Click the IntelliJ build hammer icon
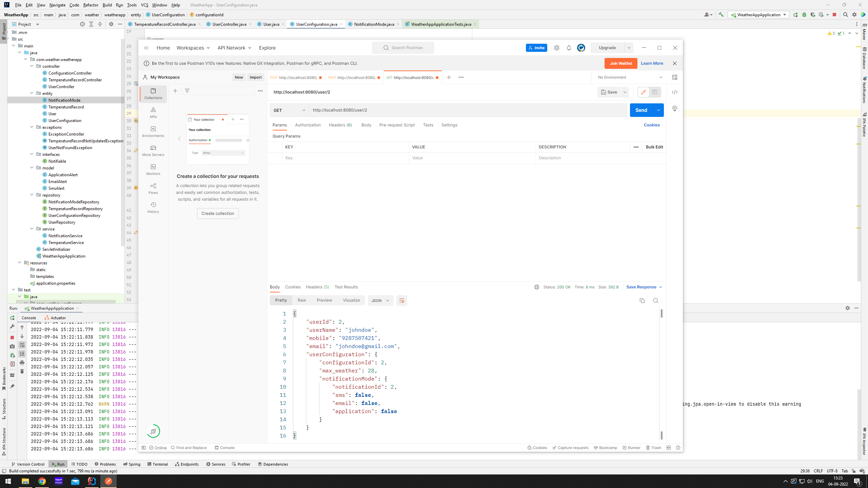868x488 pixels. tap(721, 15)
